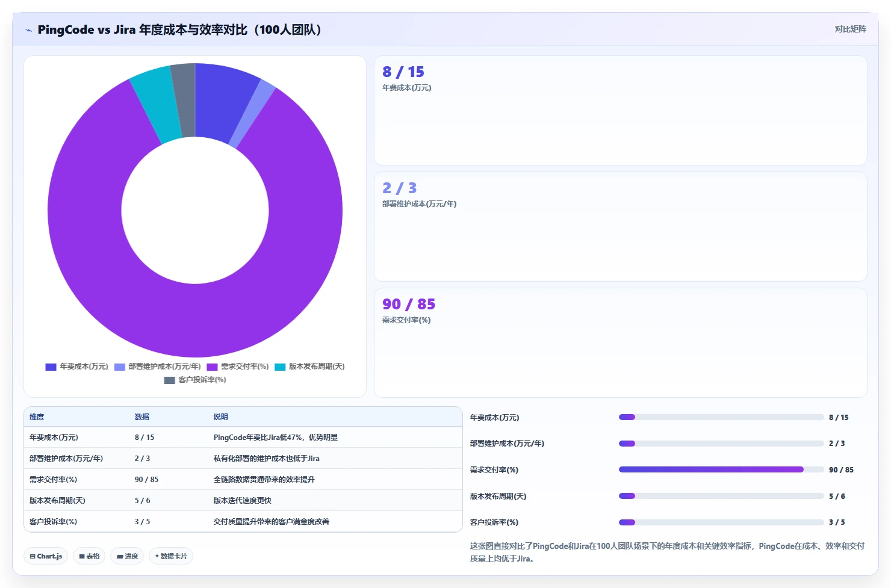Click the 说明 column header
This screenshot has height=588, width=891.
(221, 417)
